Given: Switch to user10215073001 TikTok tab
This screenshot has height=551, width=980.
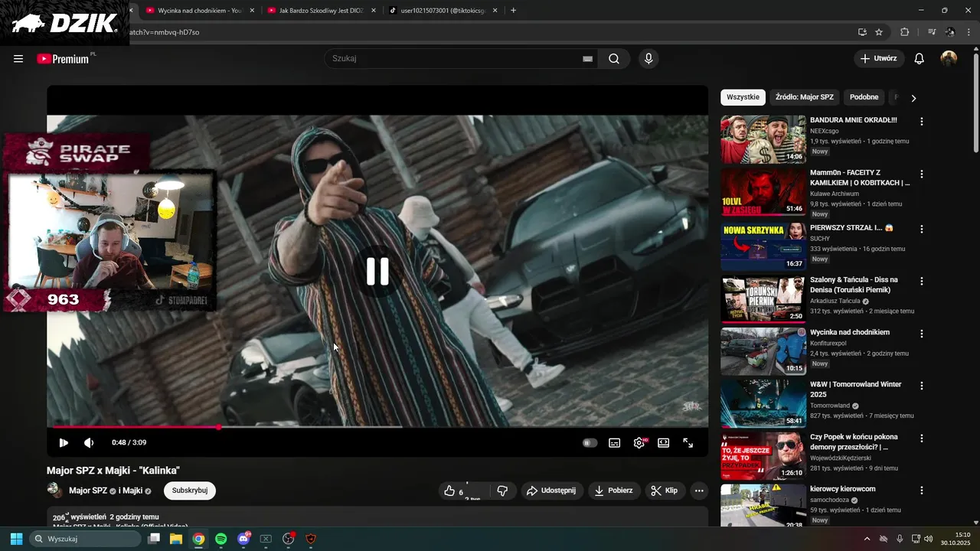Looking at the screenshot, I should click(x=443, y=11).
